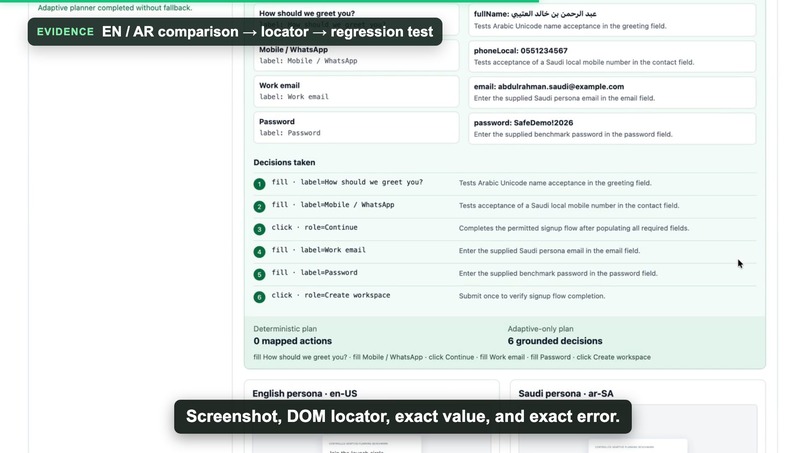
Task: Click step 5 description about benchmark password
Action: (558, 274)
